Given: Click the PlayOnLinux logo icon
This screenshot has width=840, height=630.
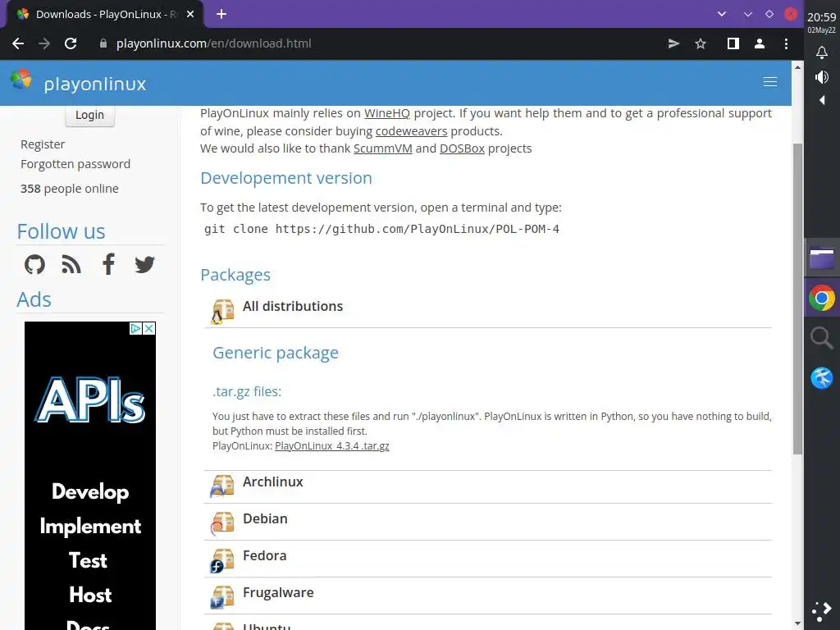Looking at the screenshot, I should click(21, 80).
